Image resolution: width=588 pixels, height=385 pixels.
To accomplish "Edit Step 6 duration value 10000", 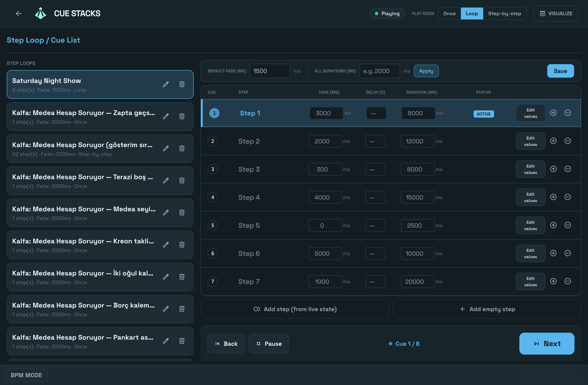I will click(418, 254).
